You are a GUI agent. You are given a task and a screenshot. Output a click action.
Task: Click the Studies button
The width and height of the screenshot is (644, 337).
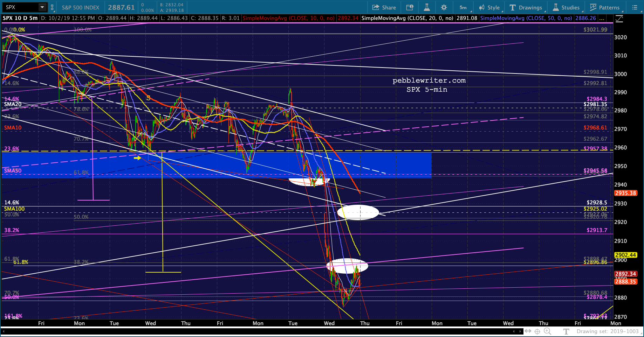[x=566, y=7]
